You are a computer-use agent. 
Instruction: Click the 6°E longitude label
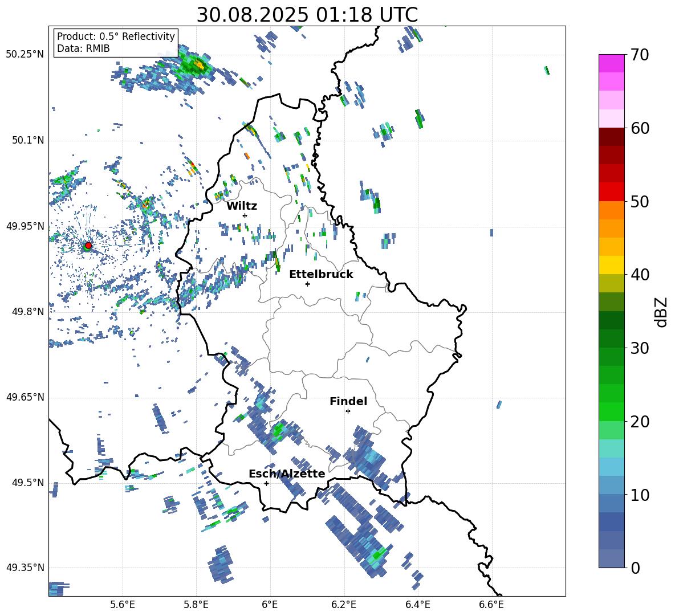click(x=270, y=605)
